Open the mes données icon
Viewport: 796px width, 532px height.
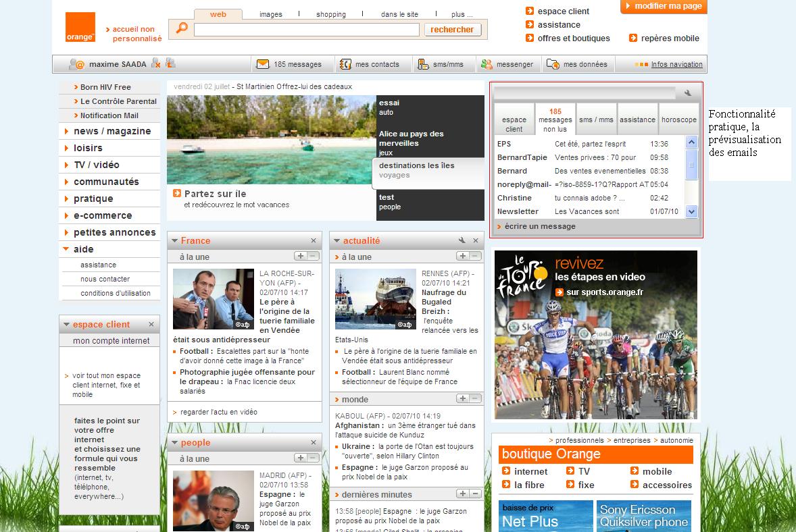(x=552, y=64)
